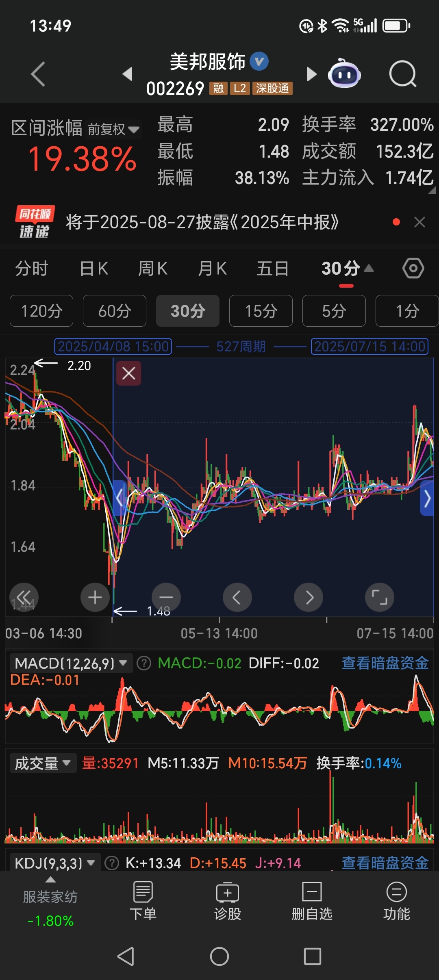This screenshot has height=980, width=439.
Task: Tap the sector change -1.80% value
Action: (50, 921)
